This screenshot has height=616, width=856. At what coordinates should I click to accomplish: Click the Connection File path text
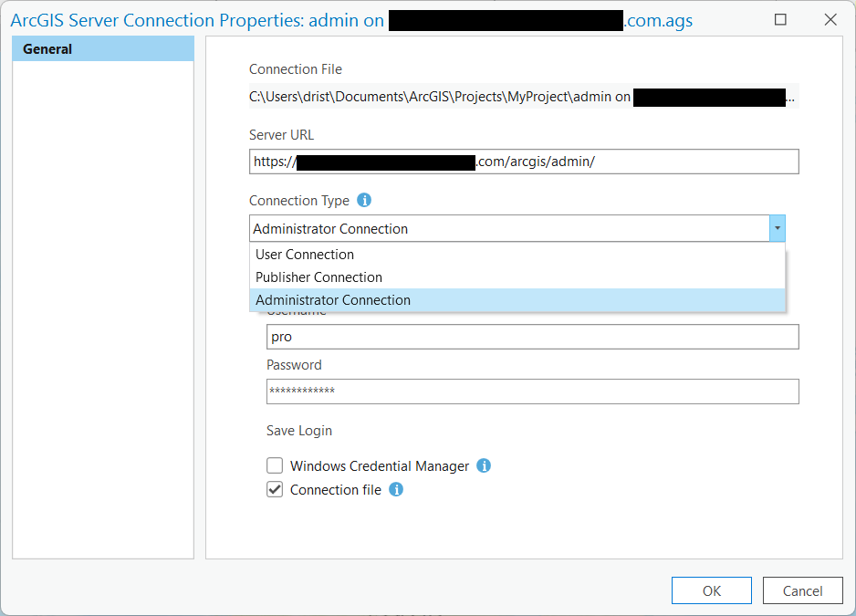tap(438, 96)
